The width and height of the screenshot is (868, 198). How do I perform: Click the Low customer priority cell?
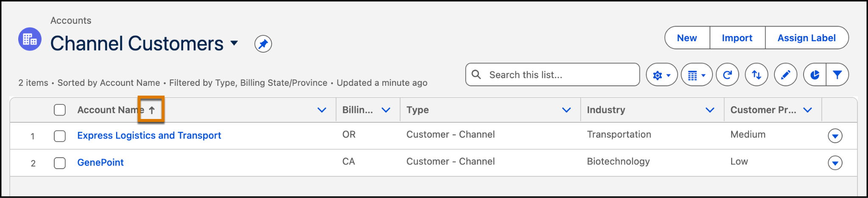739,161
